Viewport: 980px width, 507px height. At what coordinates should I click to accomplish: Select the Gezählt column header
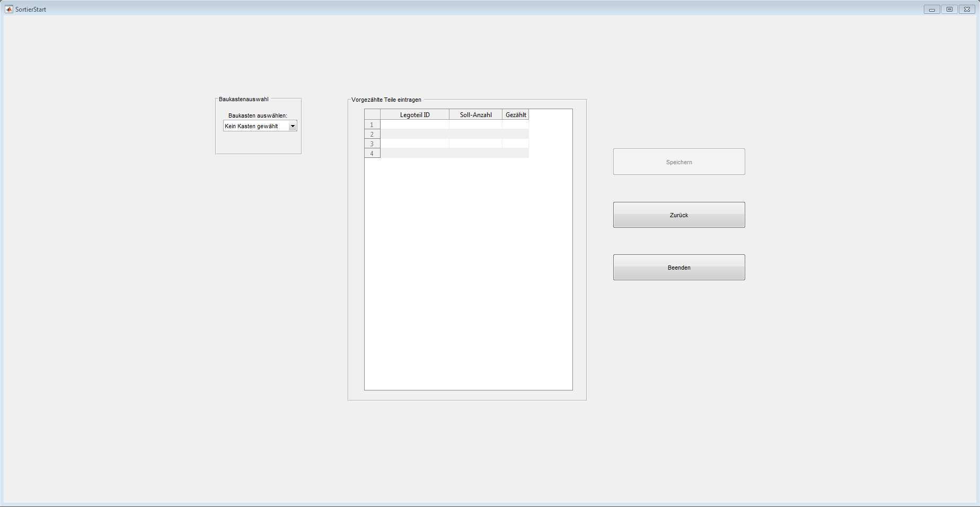[516, 115]
